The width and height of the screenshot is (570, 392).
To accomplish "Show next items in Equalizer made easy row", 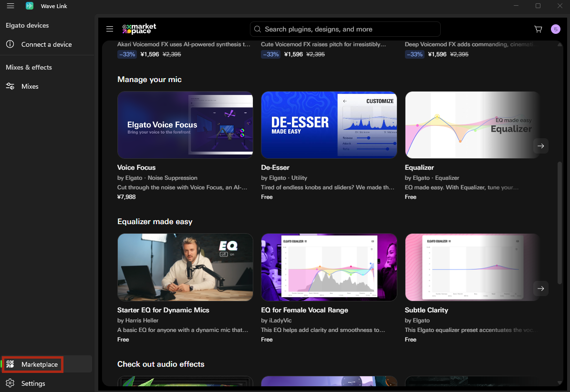I will pyautogui.click(x=540, y=289).
